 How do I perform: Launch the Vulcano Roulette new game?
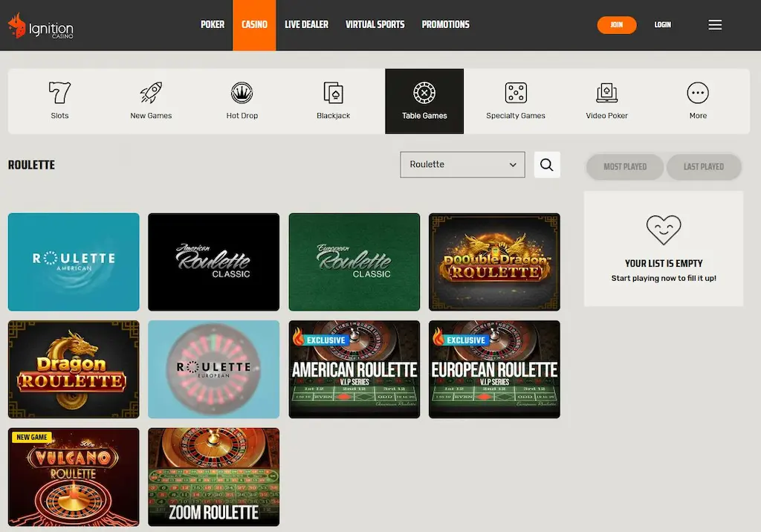coord(74,477)
